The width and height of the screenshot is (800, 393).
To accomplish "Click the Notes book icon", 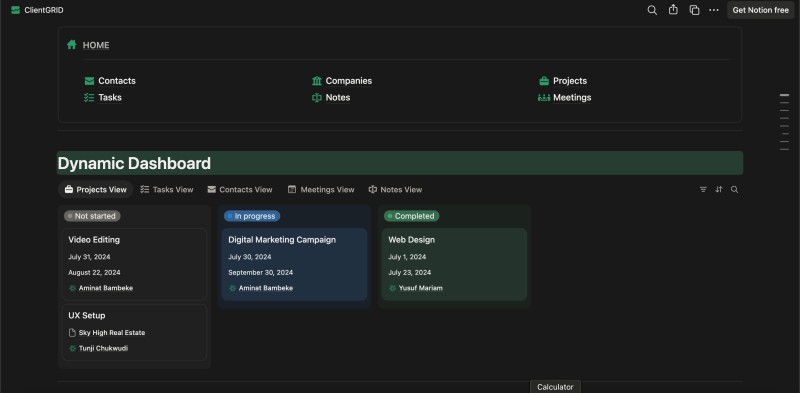I will tap(317, 97).
